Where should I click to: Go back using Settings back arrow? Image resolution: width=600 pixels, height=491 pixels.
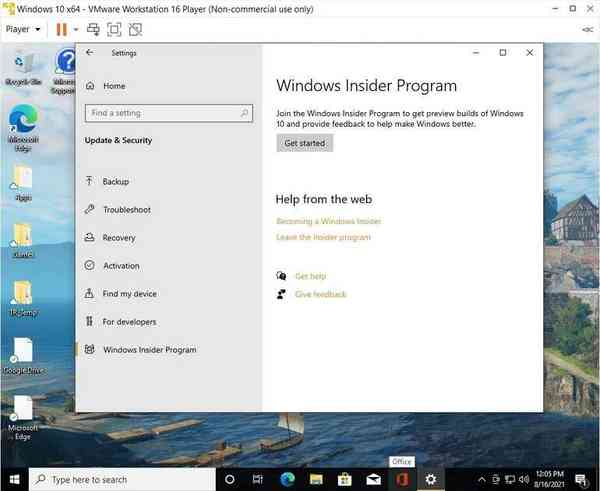[90, 53]
